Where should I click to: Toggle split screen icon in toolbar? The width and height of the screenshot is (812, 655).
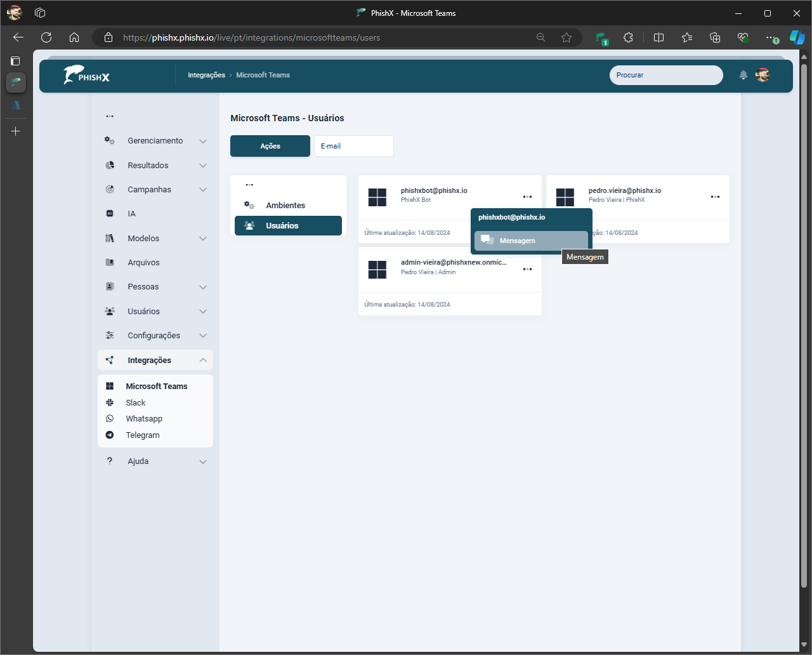[658, 37]
